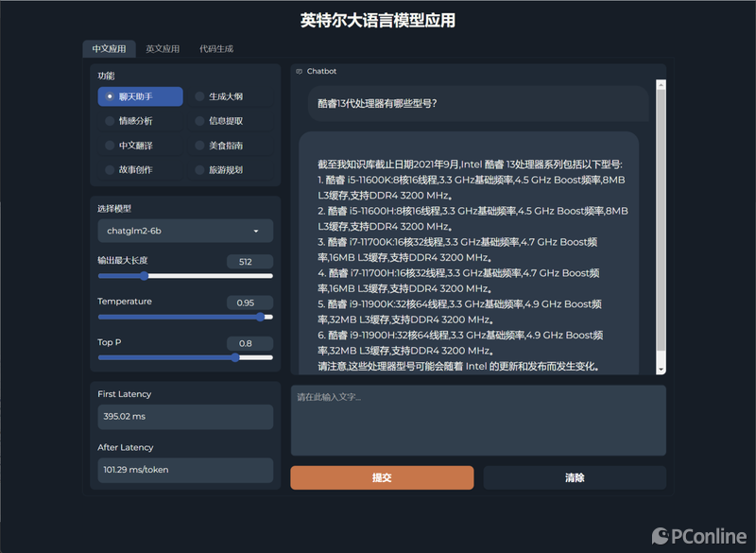Switch to the 英文应用 tab
756x553 pixels.
163,49
